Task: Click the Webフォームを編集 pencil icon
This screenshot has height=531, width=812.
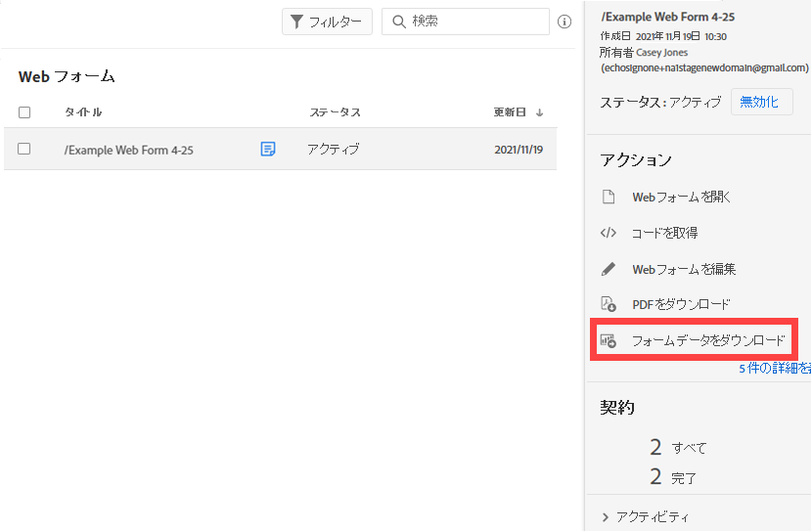Action: (x=609, y=269)
